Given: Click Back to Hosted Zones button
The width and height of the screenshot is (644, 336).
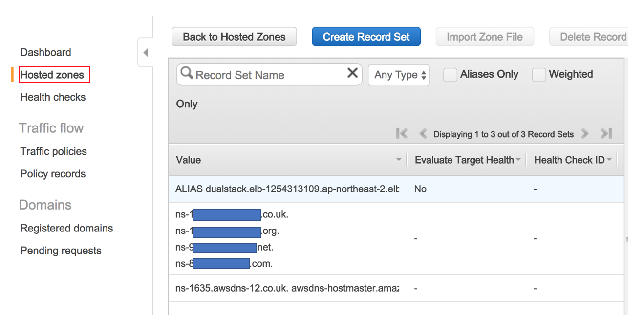Looking at the screenshot, I should pos(234,37).
